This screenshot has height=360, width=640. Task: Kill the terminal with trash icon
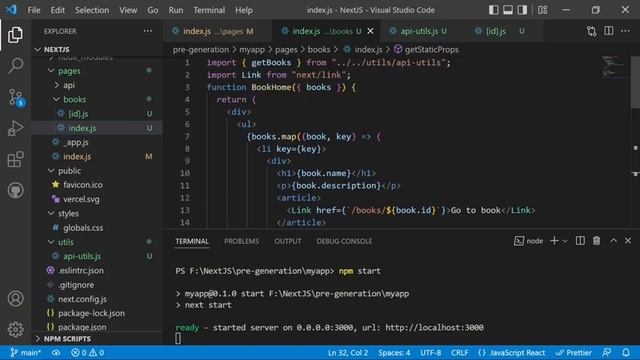(596, 241)
